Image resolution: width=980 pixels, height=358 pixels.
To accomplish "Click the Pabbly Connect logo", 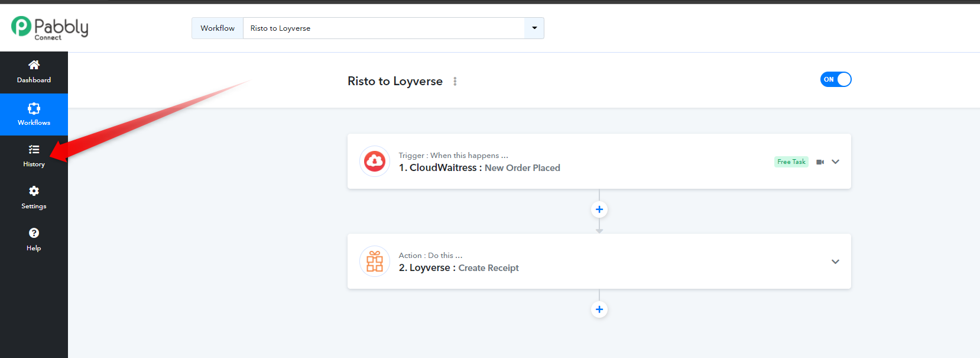I will pos(50,28).
